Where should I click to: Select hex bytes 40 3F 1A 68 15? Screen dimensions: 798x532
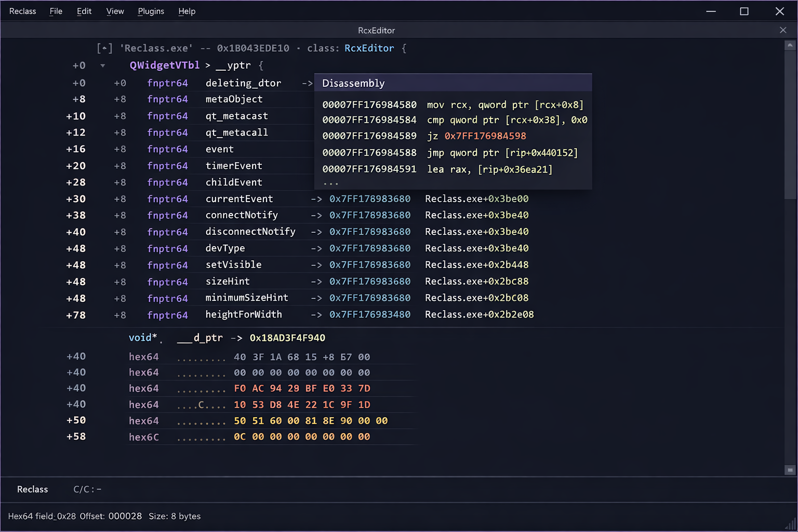[x=275, y=357]
